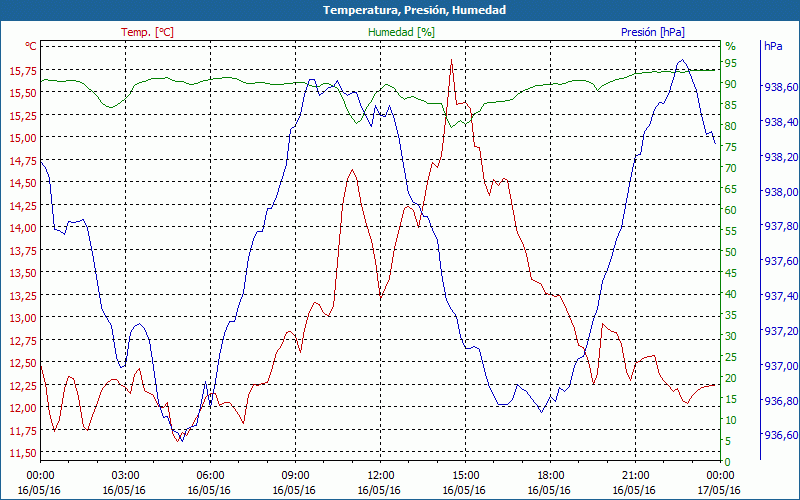Screen dimensions: 800x500
Task: Click humidity axis value 65
Action: pyautogui.click(x=731, y=189)
